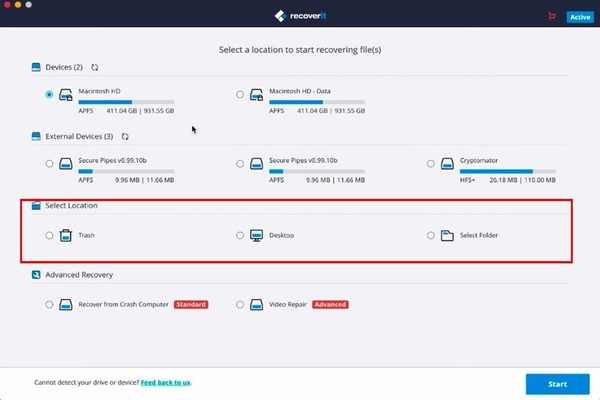600x400 pixels.
Task: Select the Macintosh HD - Data radio button
Action: tap(240, 95)
